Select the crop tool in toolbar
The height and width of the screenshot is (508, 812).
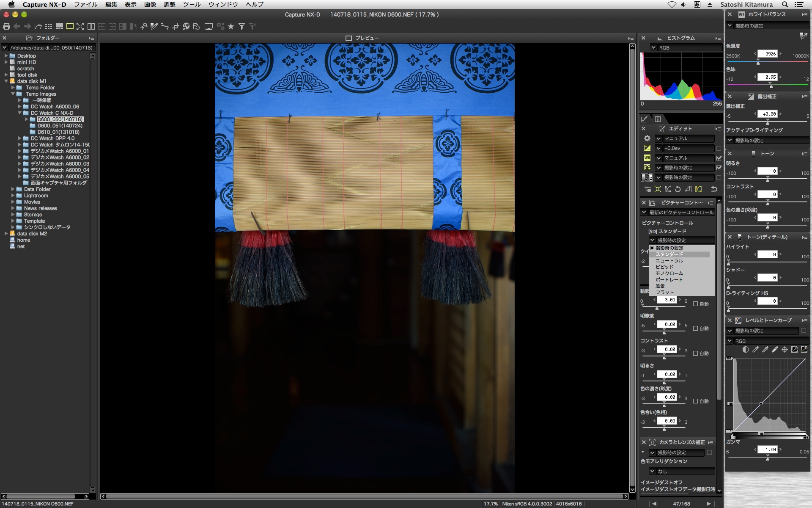point(176,26)
